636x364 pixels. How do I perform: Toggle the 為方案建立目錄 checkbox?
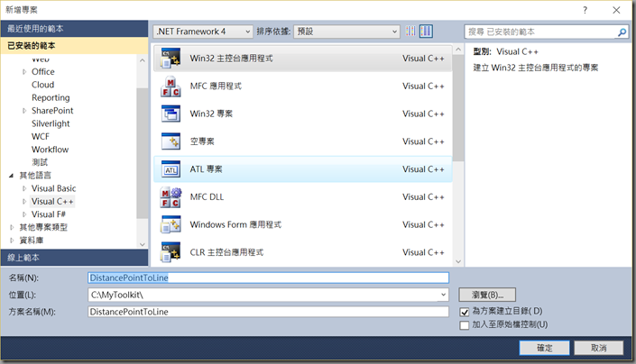point(465,312)
